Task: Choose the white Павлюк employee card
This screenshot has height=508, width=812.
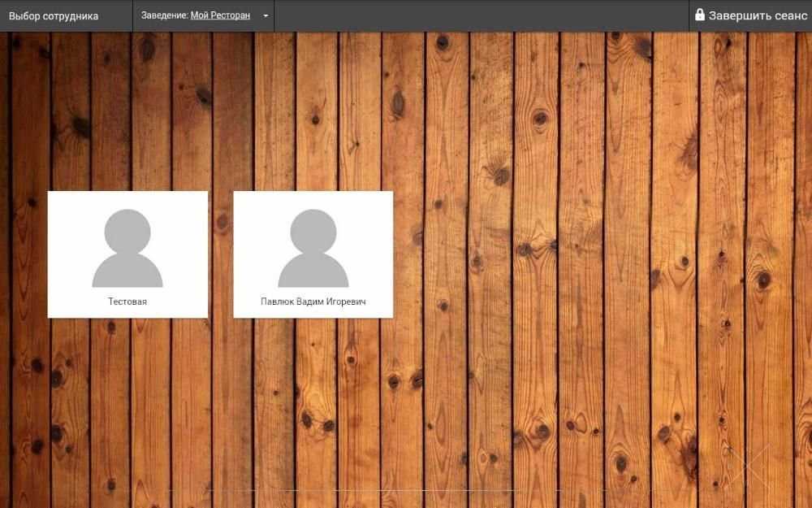Action: (x=313, y=254)
